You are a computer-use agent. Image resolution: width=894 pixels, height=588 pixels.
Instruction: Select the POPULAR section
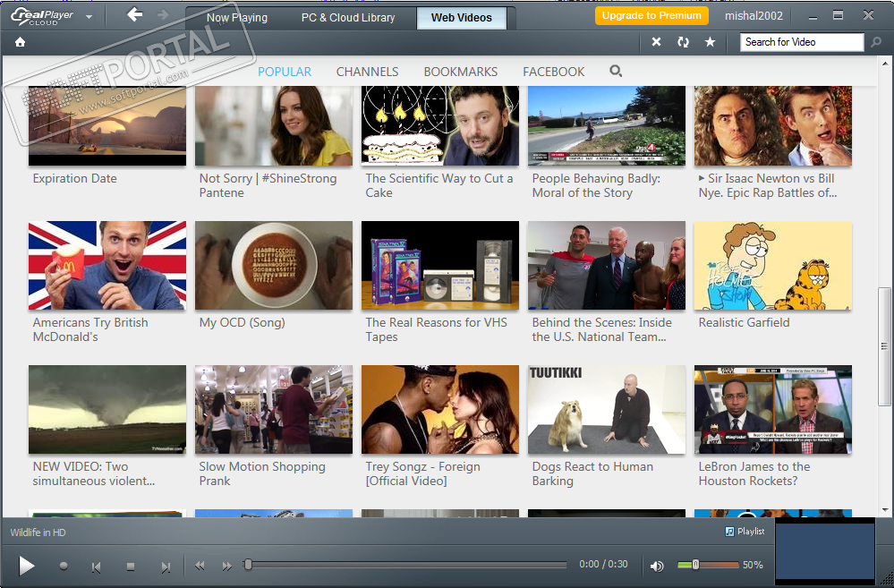click(x=285, y=72)
